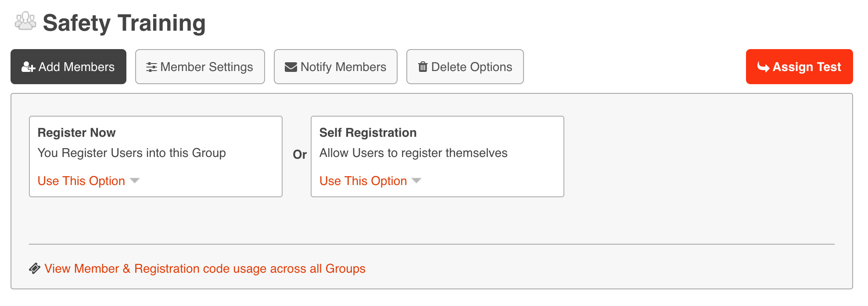Image resolution: width=868 pixels, height=306 pixels.
Task: Click the sliders icon in Member Settings
Action: [x=151, y=67]
